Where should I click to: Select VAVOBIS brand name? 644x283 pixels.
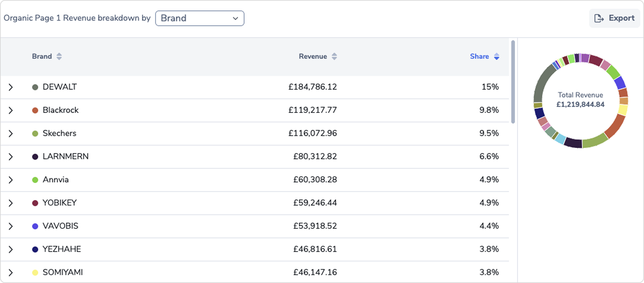tap(60, 226)
